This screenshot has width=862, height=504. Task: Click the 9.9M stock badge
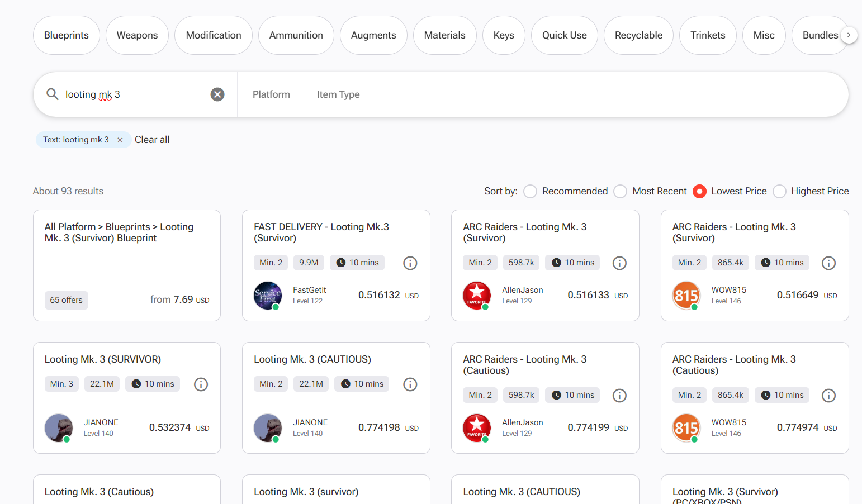point(309,263)
